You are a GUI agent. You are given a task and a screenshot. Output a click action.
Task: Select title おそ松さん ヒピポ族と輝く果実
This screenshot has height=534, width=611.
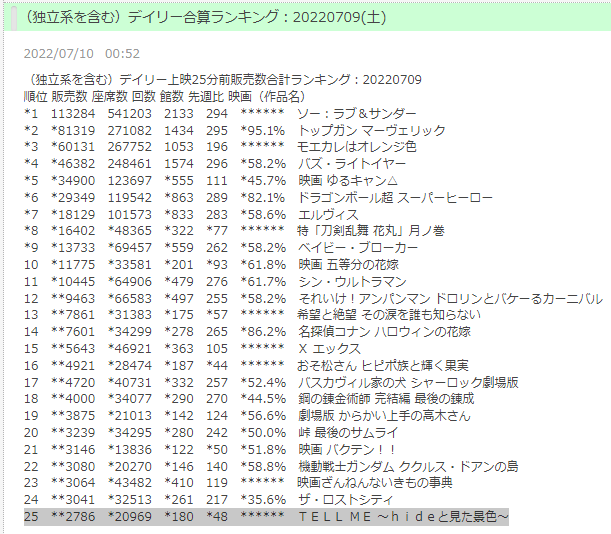[x=383, y=366]
